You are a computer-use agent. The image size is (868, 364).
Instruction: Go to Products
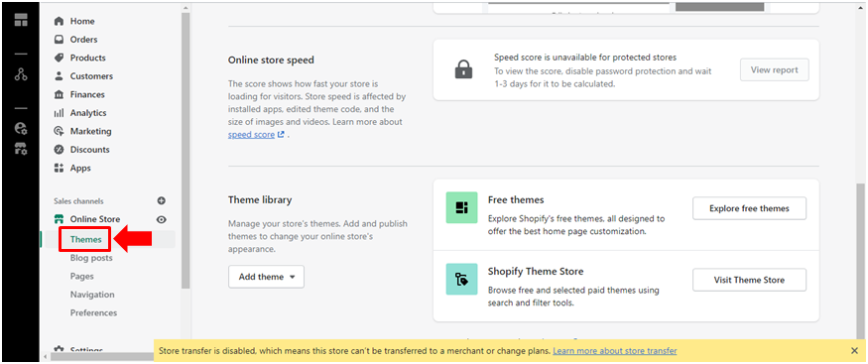click(x=87, y=58)
